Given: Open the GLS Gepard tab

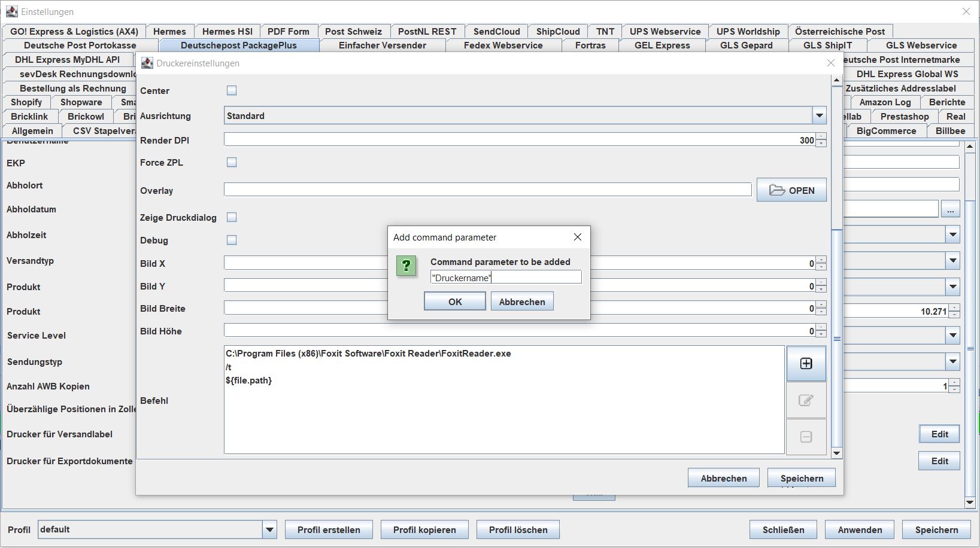Looking at the screenshot, I should pos(746,45).
